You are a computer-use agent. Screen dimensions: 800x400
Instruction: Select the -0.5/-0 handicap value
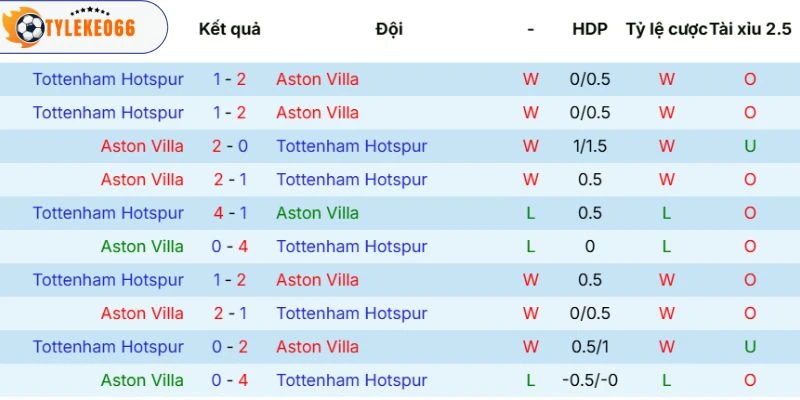590,381
